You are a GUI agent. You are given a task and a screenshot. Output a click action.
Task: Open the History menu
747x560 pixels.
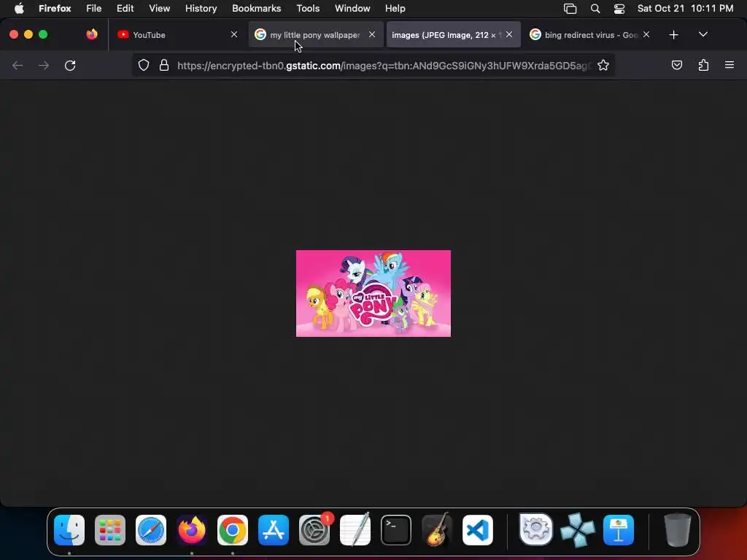click(x=201, y=9)
